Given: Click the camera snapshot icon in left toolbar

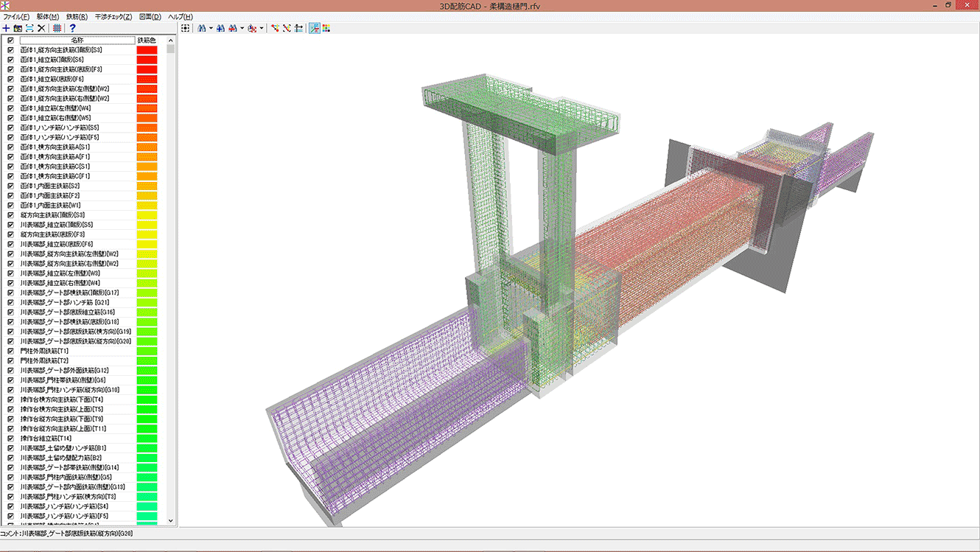Looking at the screenshot, I should 18,28.
